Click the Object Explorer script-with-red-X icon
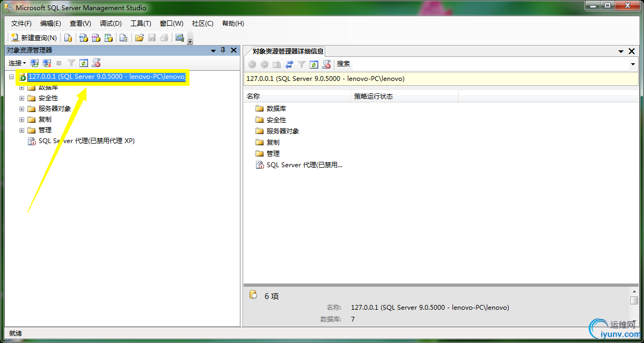The image size is (644, 343). 96,63
